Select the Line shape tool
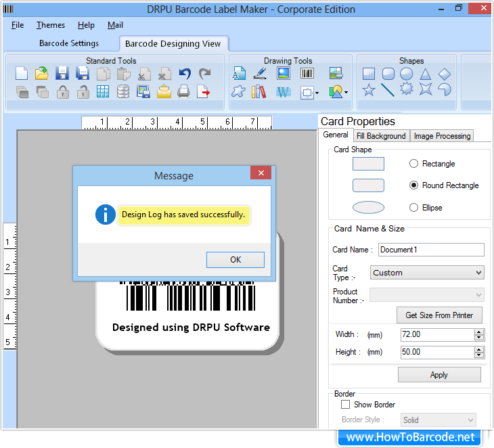The image size is (494, 448). 388,90
